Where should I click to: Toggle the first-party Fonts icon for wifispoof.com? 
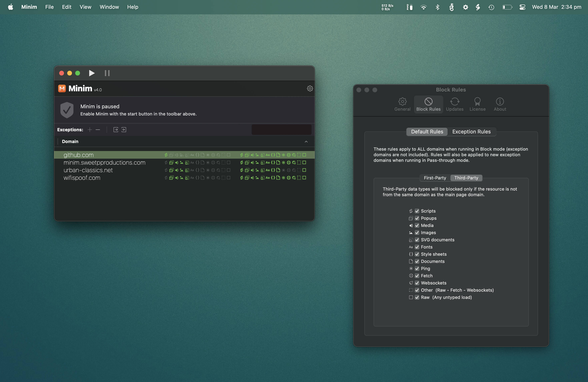[192, 178]
